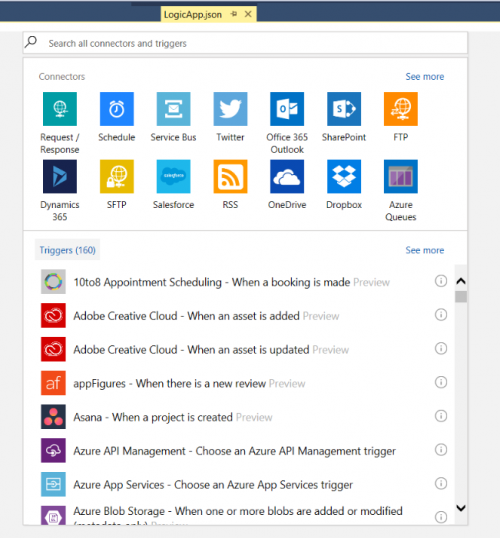Select Azure Blob Storage blobs added or modified
This screenshot has width=500, height=538.
(238, 515)
